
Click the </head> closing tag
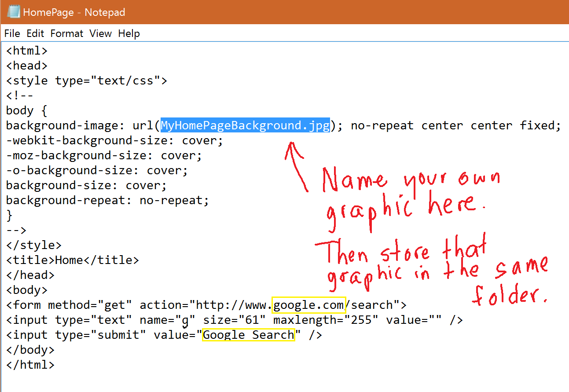pos(30,275)
